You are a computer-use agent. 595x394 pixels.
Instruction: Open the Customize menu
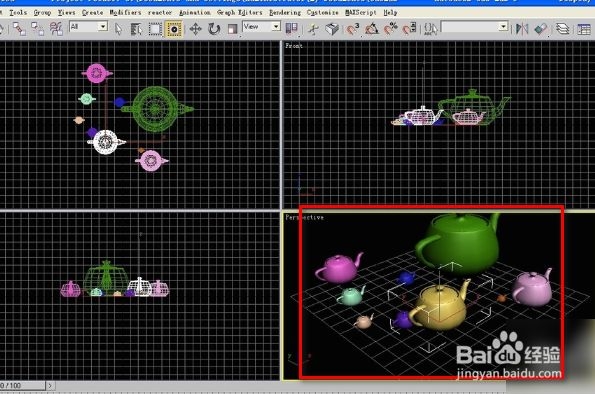coord(323,13)
